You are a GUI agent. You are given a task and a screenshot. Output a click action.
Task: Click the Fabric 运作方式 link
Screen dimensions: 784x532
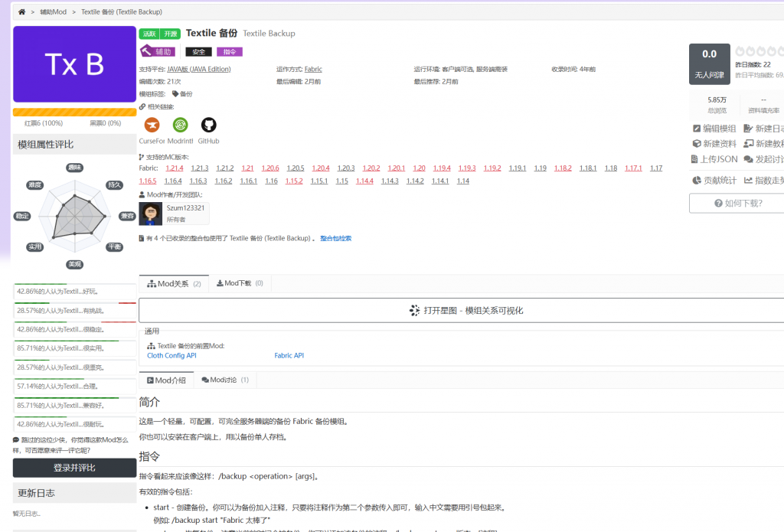pyautogui.click(x=313, y=70)
